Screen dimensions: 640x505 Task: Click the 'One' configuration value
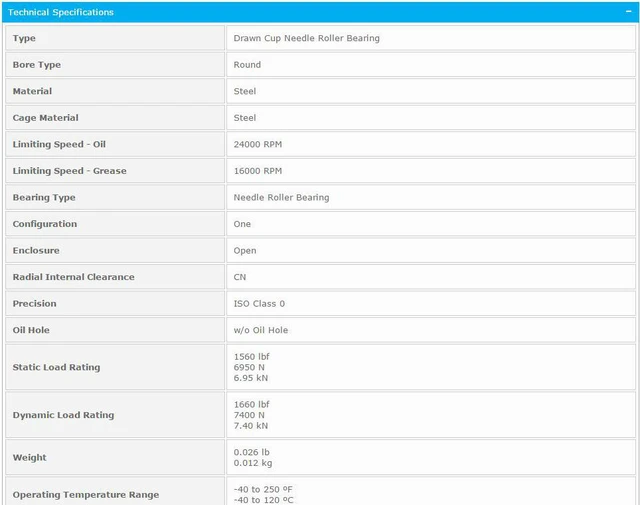point(242,224)
